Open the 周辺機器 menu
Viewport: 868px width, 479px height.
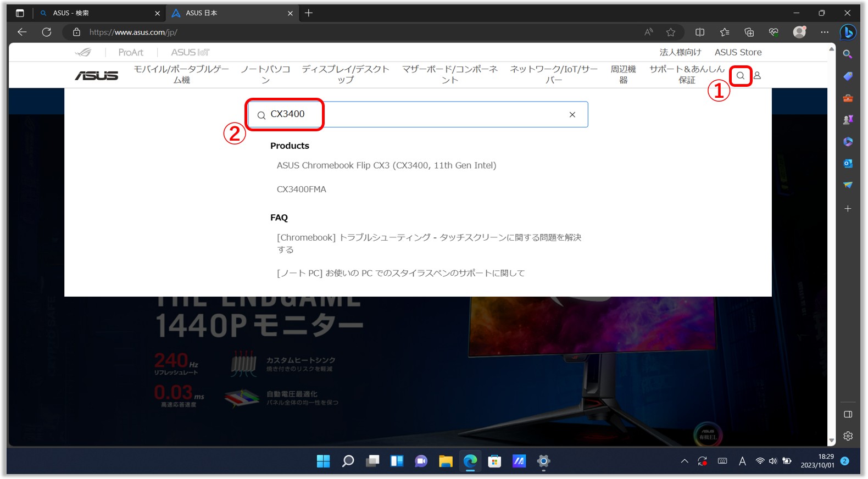(624, 75)
